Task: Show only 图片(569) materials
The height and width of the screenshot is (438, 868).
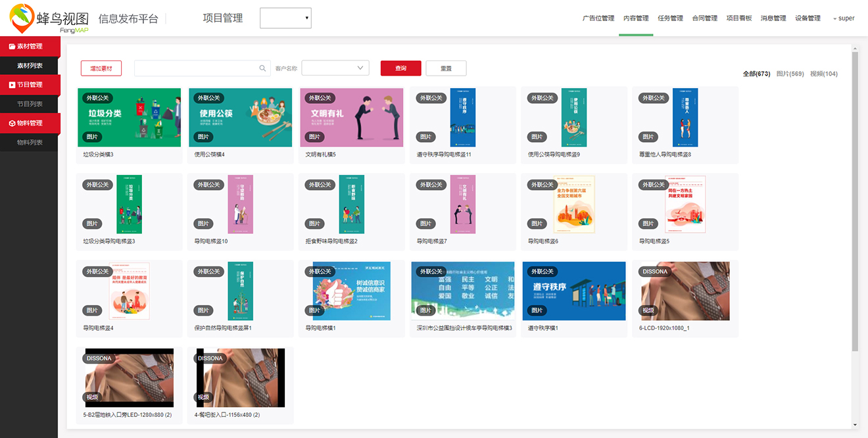Action: point(790,74)
